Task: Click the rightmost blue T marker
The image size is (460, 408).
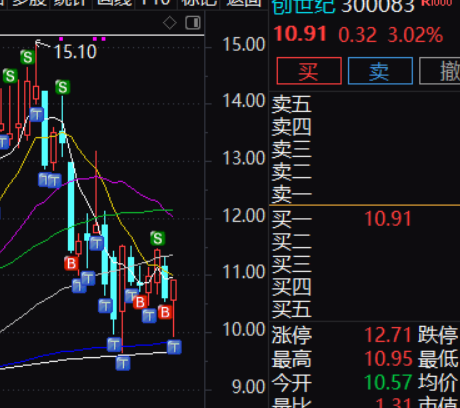Action: (x=174, y=347)
